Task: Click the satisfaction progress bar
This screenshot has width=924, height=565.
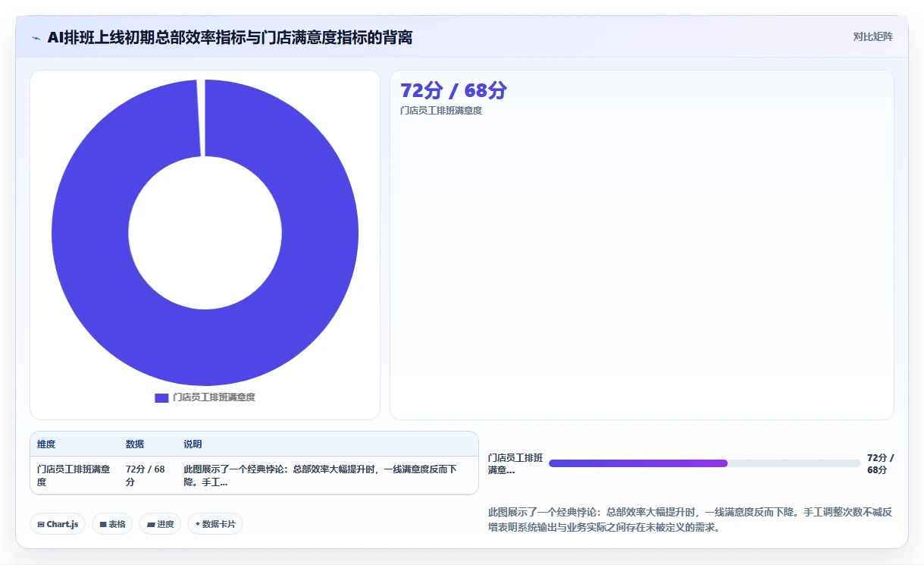Action: 705,463
